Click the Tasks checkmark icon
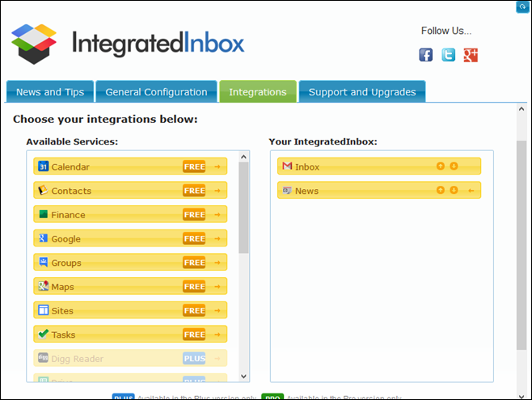Image resolution: width=532 pixels, height=400 pixels. tap(43, 334)
